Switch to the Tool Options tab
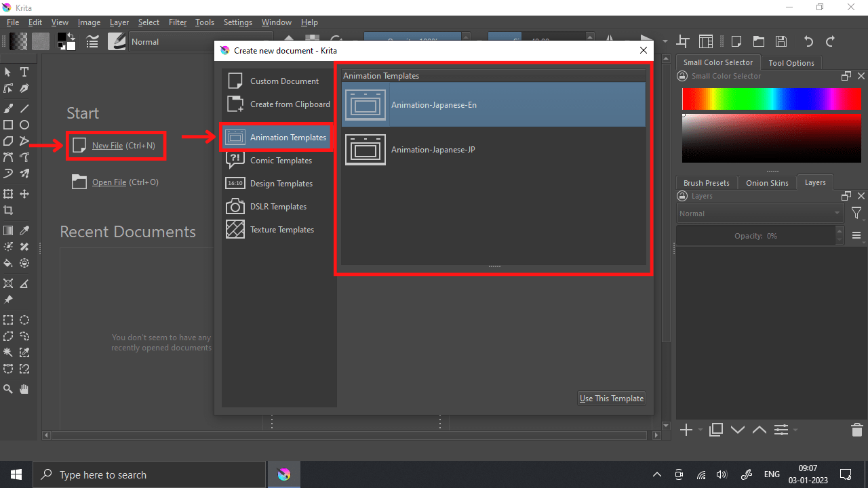 [791, 62]
